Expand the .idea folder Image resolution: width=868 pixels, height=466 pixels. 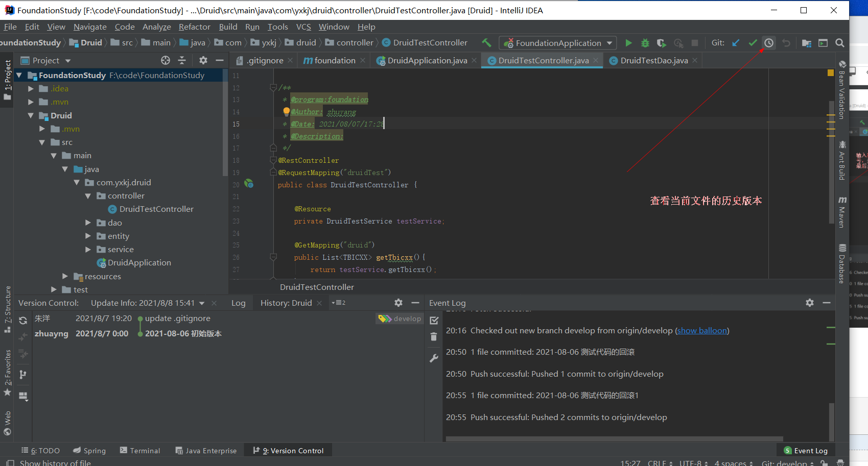click(31, 88)
